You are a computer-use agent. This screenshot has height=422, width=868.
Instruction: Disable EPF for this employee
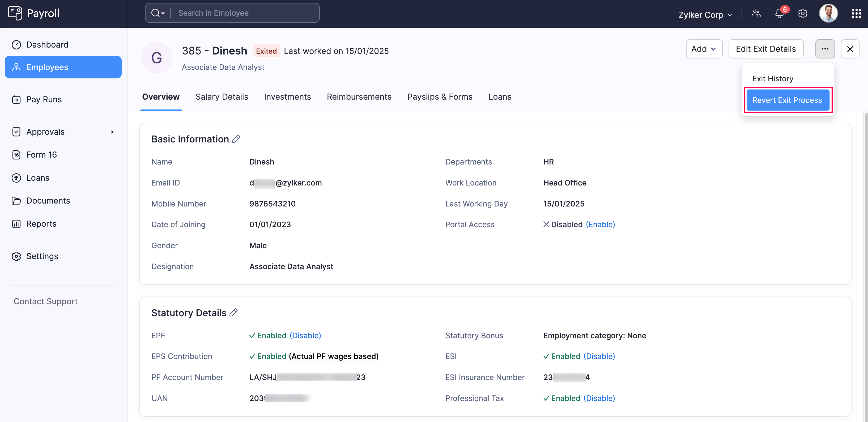(305, 335)
